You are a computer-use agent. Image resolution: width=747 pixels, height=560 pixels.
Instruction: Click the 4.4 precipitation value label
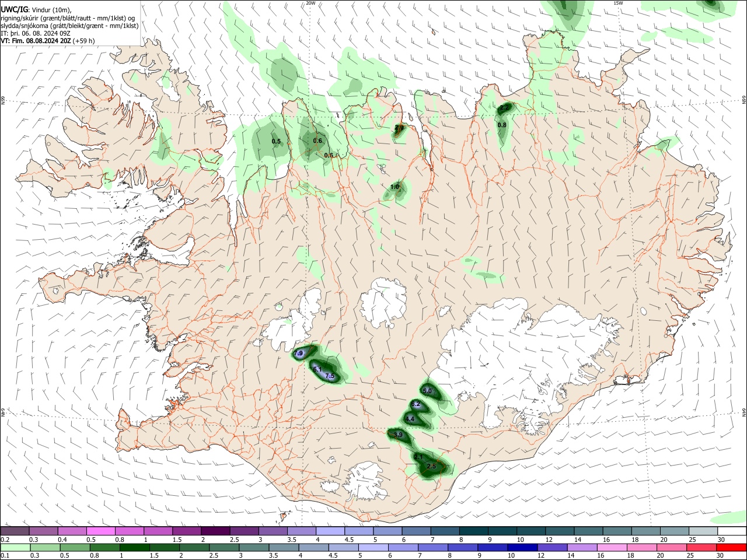(410, 419)
